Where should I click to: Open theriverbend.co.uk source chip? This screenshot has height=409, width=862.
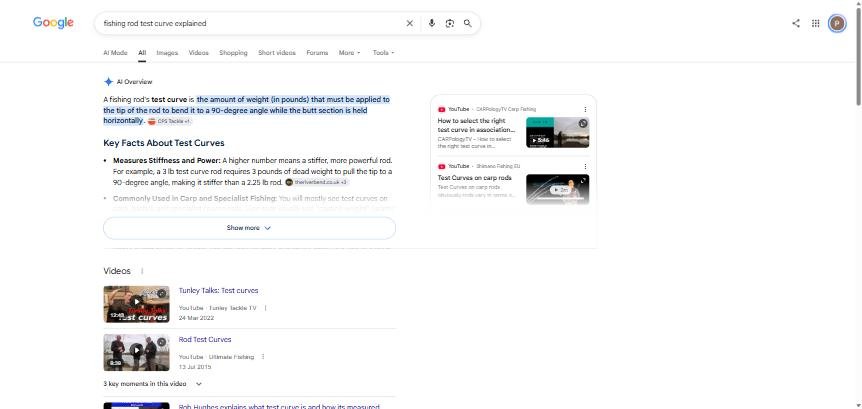pyautogui.click(x=317, y=182)
